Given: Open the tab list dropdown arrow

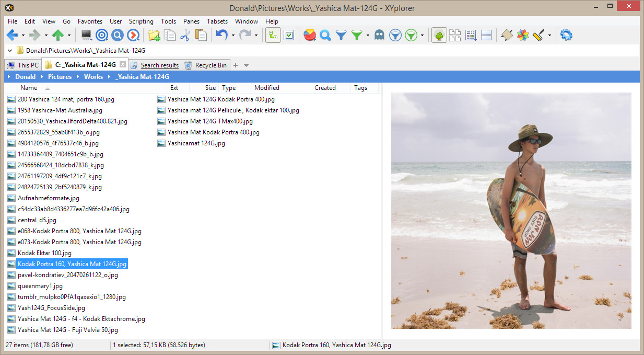Looking at the screenshot, I should coord(247,65).
